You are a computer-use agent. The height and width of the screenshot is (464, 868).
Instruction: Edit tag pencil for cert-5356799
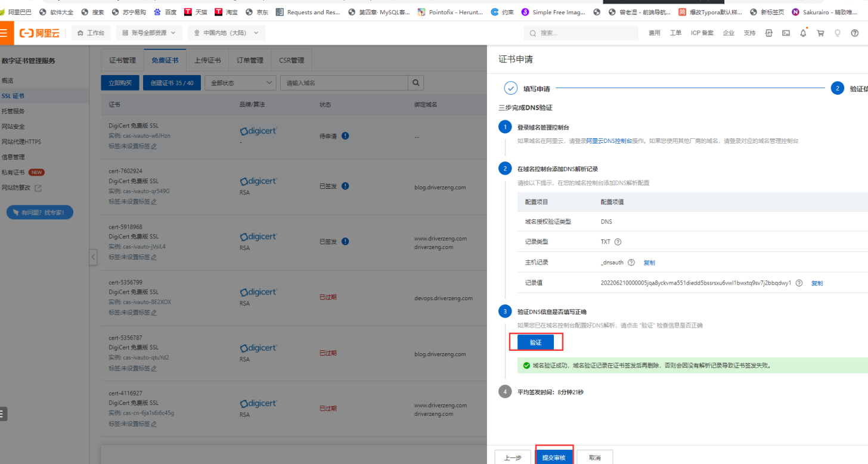[x=154, y=312]
